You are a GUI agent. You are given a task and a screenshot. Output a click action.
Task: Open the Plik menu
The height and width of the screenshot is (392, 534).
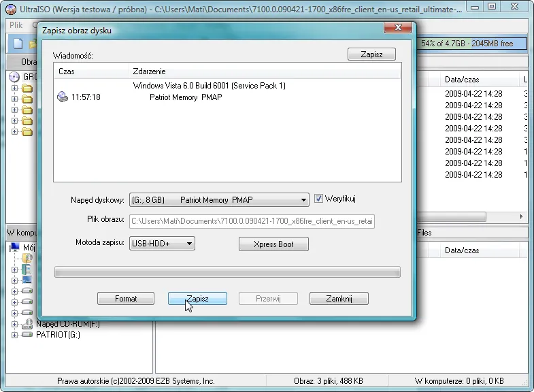coord(16,24)
